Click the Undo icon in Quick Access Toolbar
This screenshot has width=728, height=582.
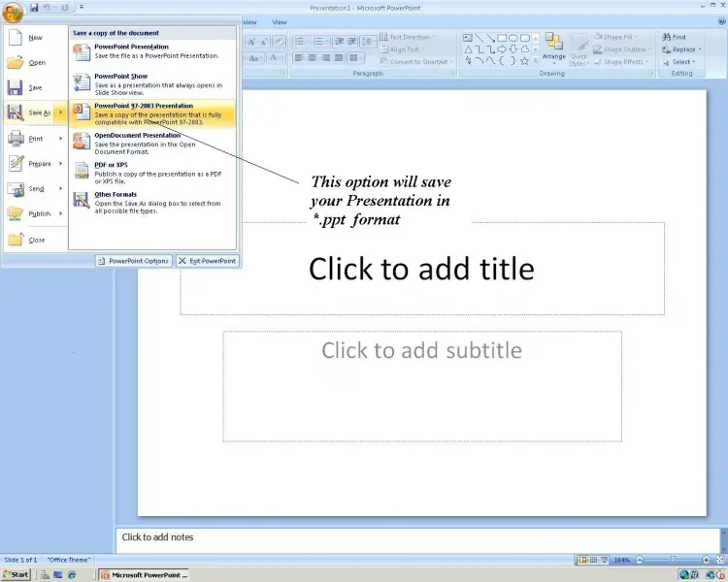pos(47,7)
